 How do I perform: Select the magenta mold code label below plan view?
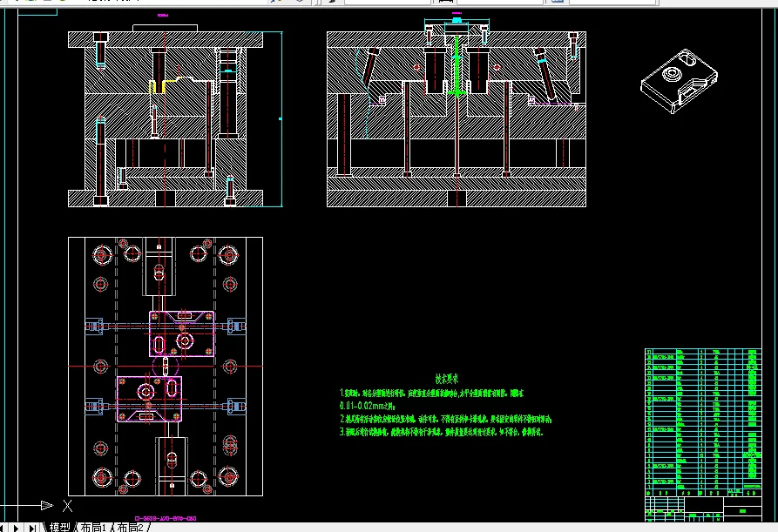[166, 519]
